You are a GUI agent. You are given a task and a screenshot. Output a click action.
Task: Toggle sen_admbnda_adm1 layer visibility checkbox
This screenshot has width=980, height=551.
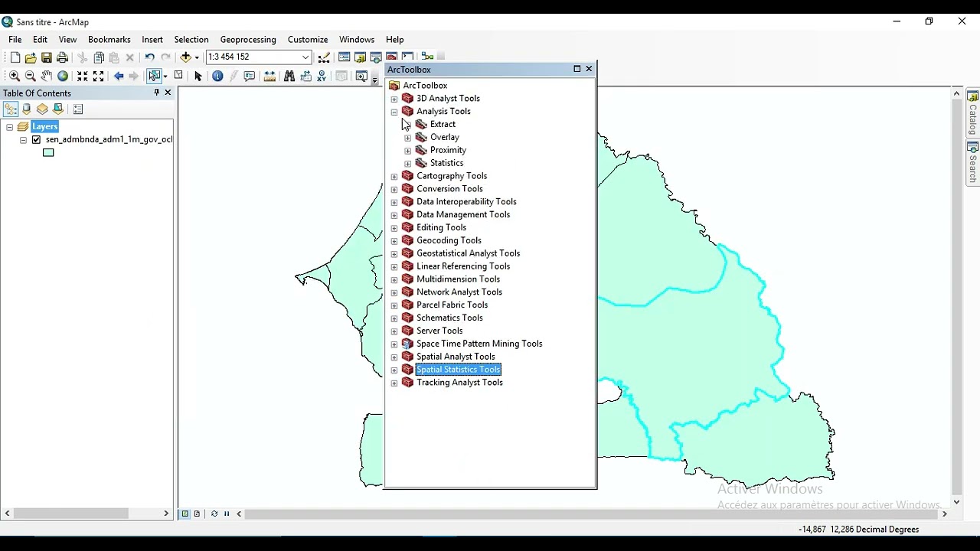[36, 140]
